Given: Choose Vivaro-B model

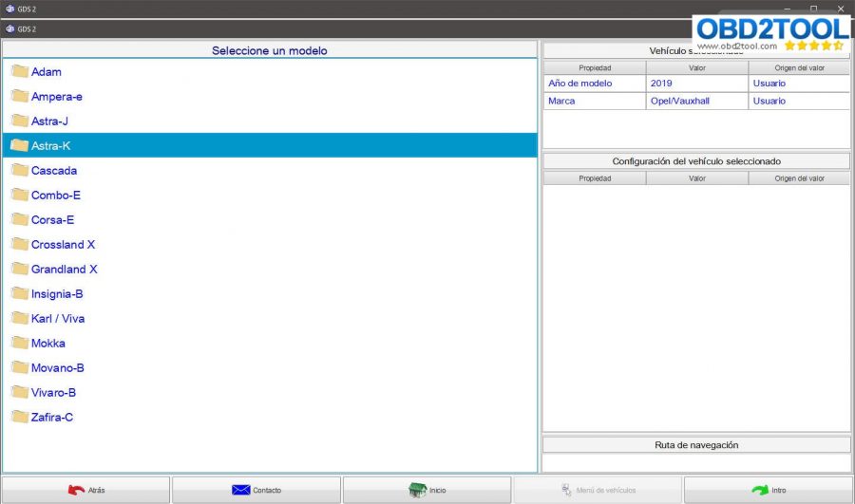Looking at the screenshot, I should click(53, 393).
